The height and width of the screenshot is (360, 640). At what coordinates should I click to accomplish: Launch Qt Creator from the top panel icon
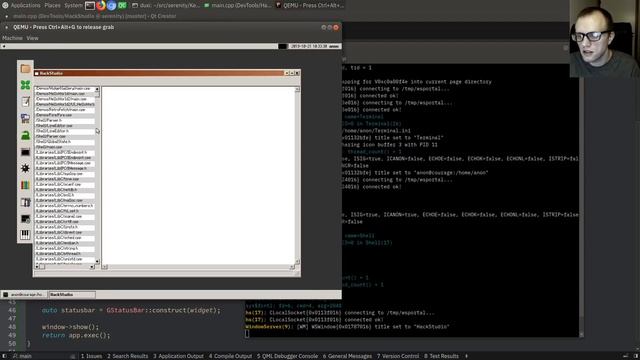pyautogui.click(x=122, y=5)
